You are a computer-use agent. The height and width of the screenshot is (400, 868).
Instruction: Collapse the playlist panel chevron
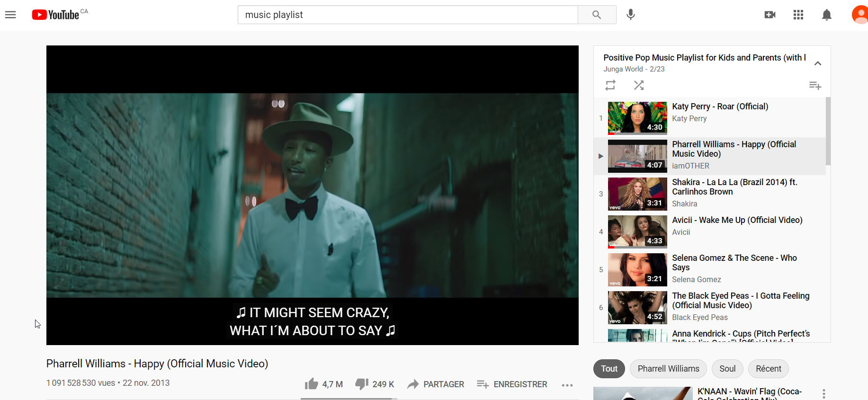[818, 63]
